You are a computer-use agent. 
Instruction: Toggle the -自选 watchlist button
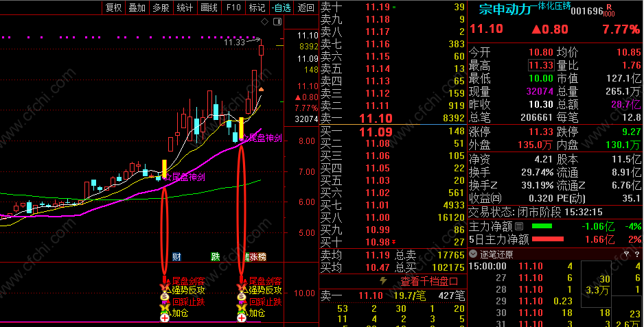pyautogui.click(x=281, y=8)
